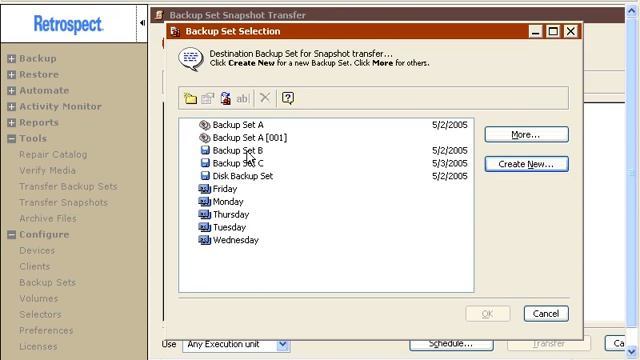This screenshot has width=640, height=360.
Task: Open the Any Execution unit dropdown
Action: pyautogui.click(x=283, y=344)
